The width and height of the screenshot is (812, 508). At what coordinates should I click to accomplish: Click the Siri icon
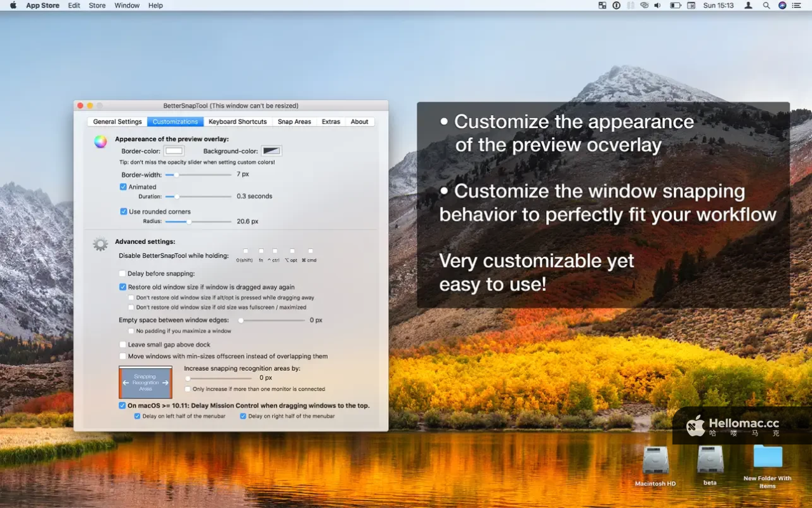pyautogui.click(x=782, y=5)
